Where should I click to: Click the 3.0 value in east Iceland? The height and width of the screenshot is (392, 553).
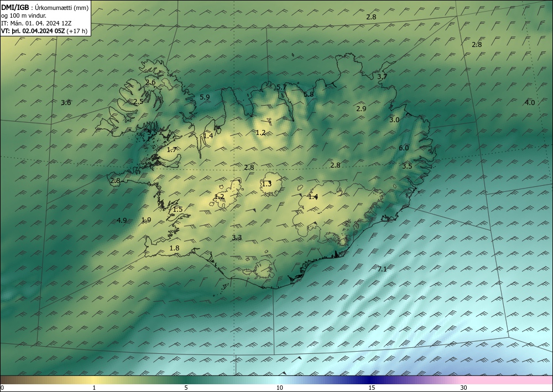point(394,119)
